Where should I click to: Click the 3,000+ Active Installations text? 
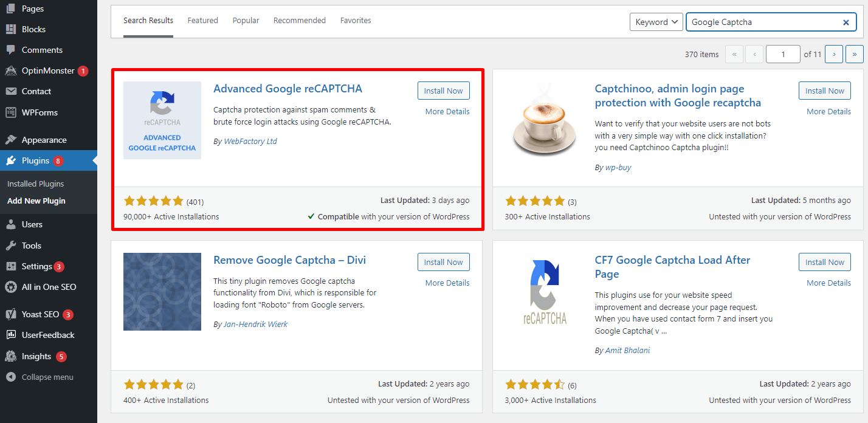pos(550,400)
